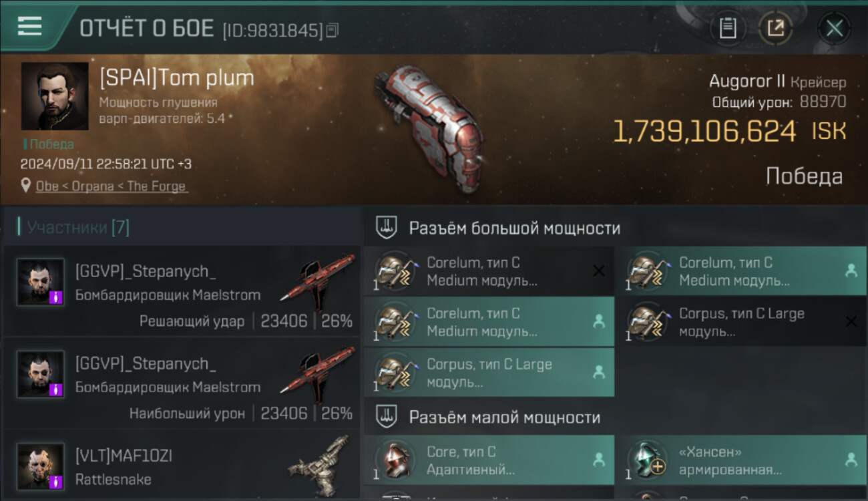Screen dimensions: 868x501
Task: Open MAF1OZI pilot portrait
Action: click(x=41, y=466)
